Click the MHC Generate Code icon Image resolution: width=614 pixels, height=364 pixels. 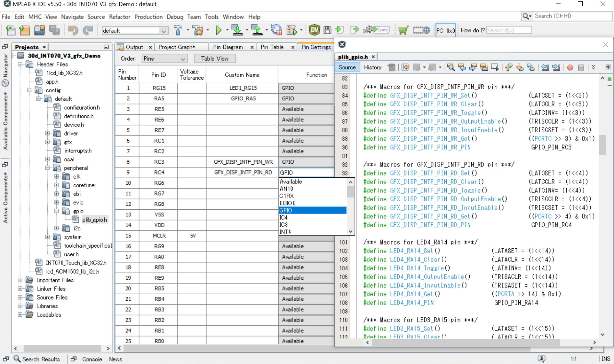tap(376, 30)
